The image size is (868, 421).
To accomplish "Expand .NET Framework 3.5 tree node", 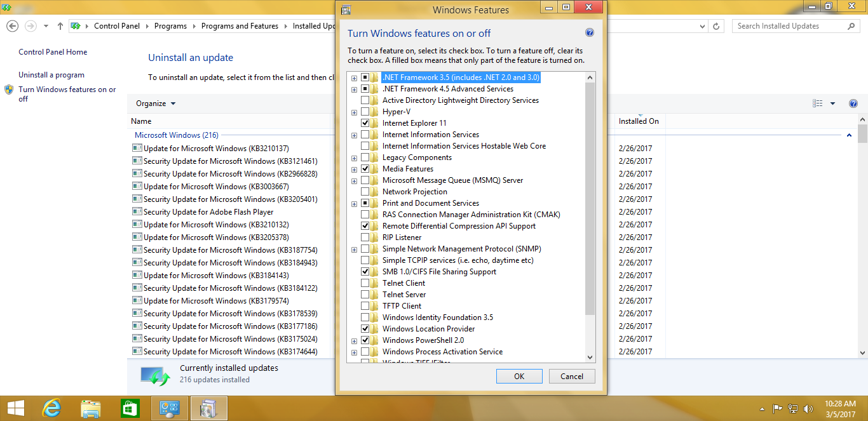I will click(354, 78).
